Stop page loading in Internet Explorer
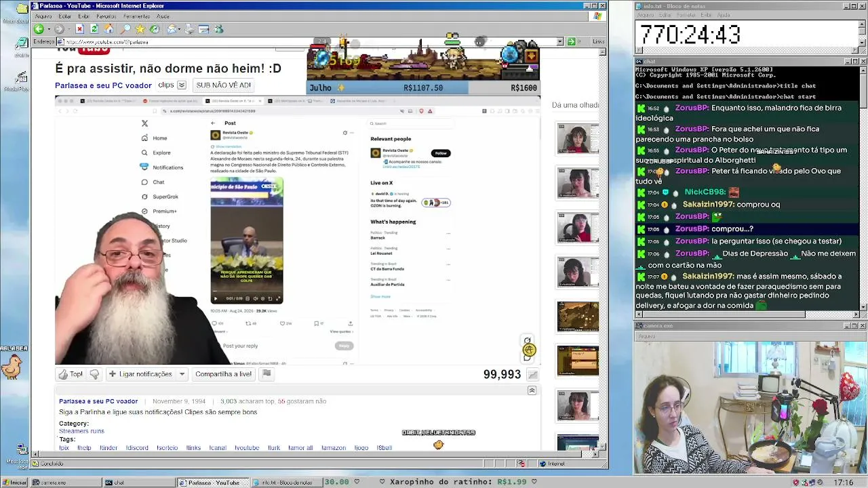 tap(79, 29)
